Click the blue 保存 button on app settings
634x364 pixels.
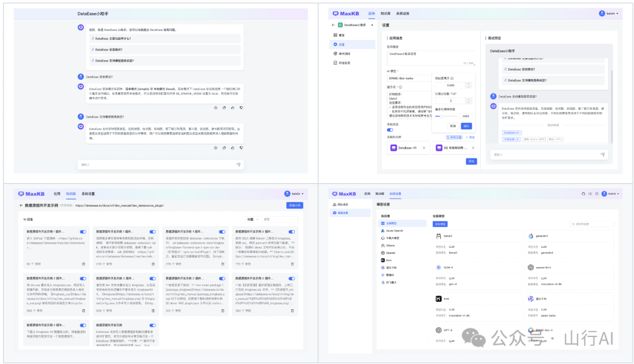coord(471,161)
